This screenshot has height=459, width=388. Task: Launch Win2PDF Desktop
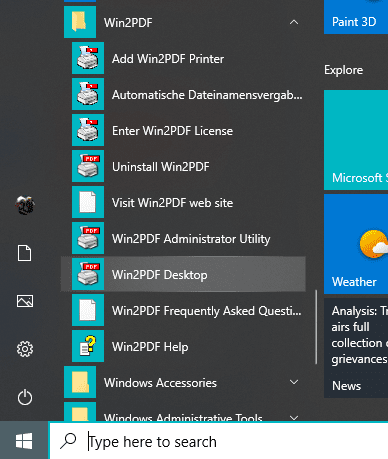coord(183,274)
